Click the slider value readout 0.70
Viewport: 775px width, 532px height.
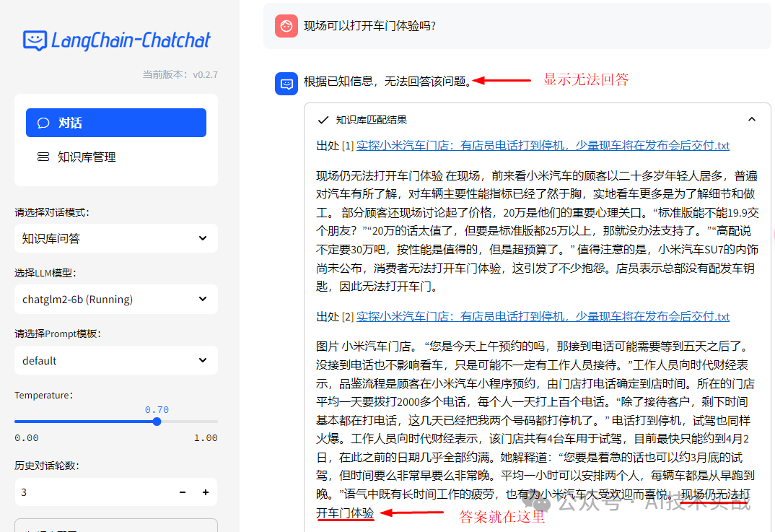[x=157, y=410]
